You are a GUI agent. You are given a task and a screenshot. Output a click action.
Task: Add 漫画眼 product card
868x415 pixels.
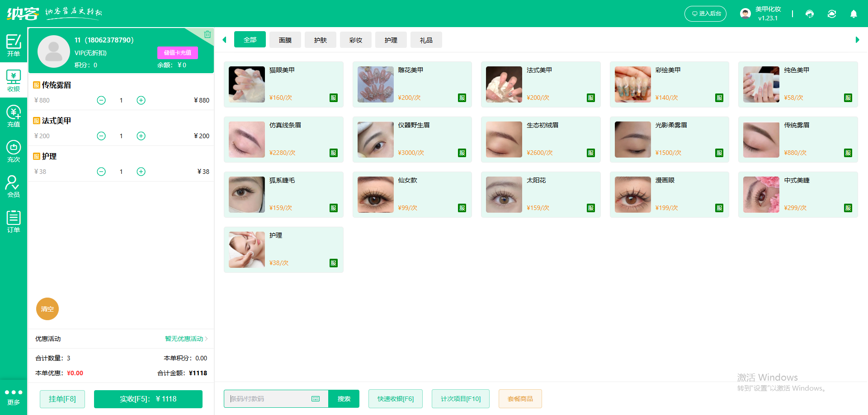[x=670, y=195]
